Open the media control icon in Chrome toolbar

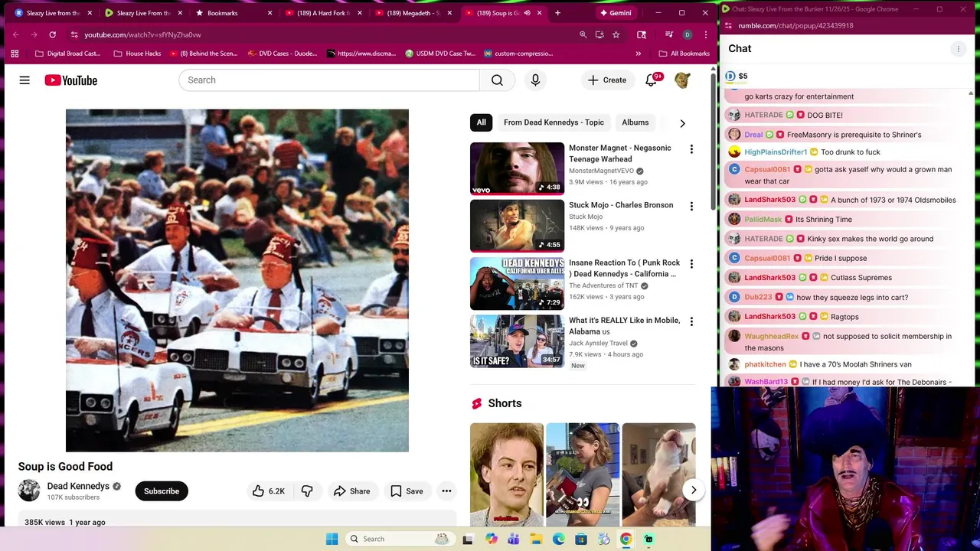click(669, 34)
